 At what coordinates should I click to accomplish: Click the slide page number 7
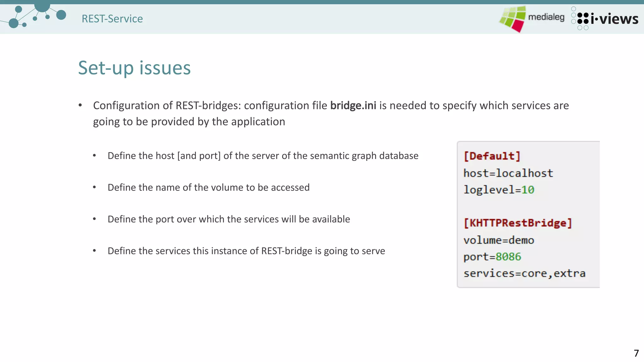636,353
